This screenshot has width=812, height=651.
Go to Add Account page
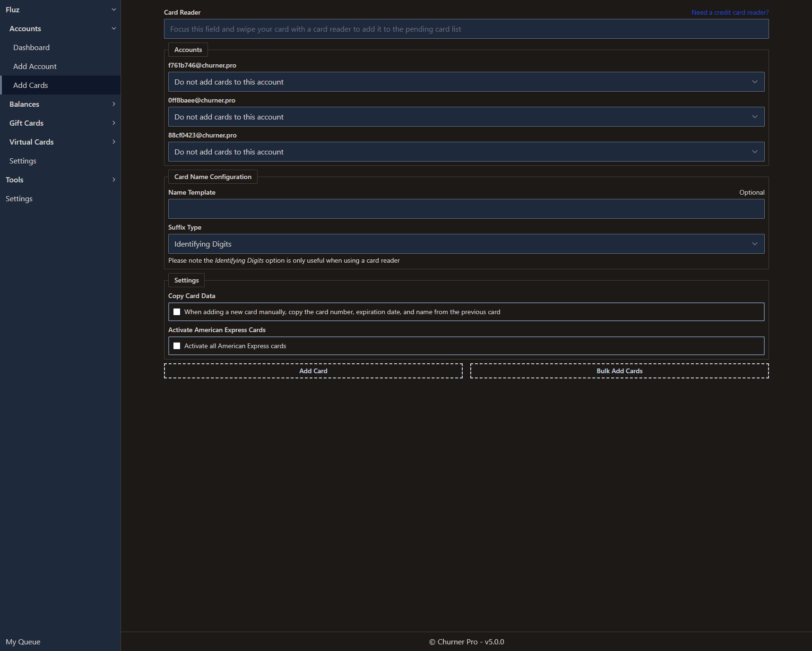(x=35, y=66)
